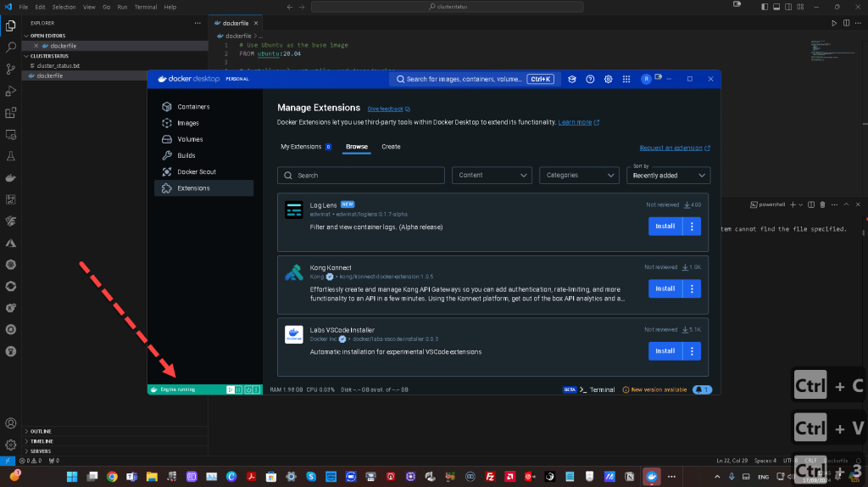Toggle VS Code primary side bar
The width and height of the screenshot is (868, 487).
pos(765,7)
